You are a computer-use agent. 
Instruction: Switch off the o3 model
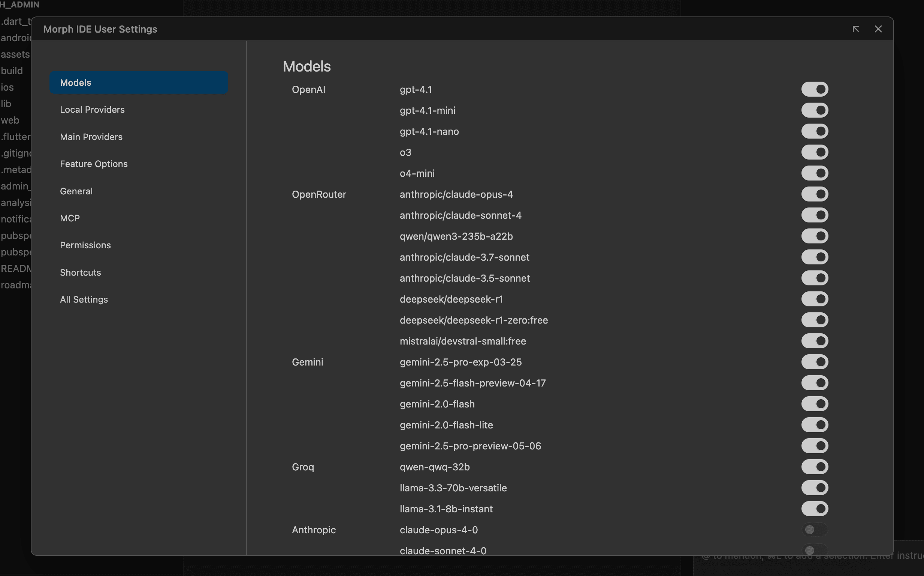(815, 152)
